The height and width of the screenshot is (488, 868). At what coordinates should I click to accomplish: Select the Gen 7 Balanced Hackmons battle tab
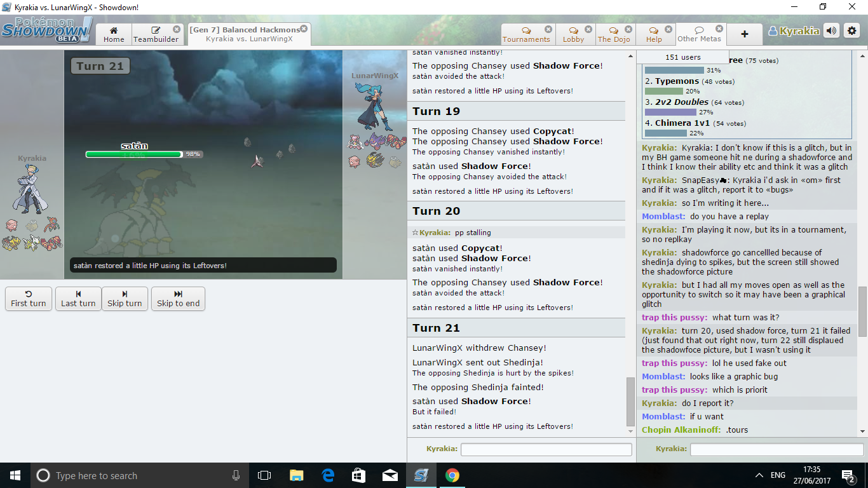pyautogui.click(x=249, y=34)
